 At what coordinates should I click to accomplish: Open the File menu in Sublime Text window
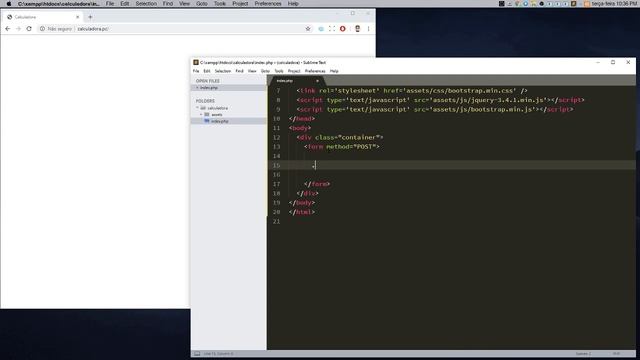tap(196, 71)
